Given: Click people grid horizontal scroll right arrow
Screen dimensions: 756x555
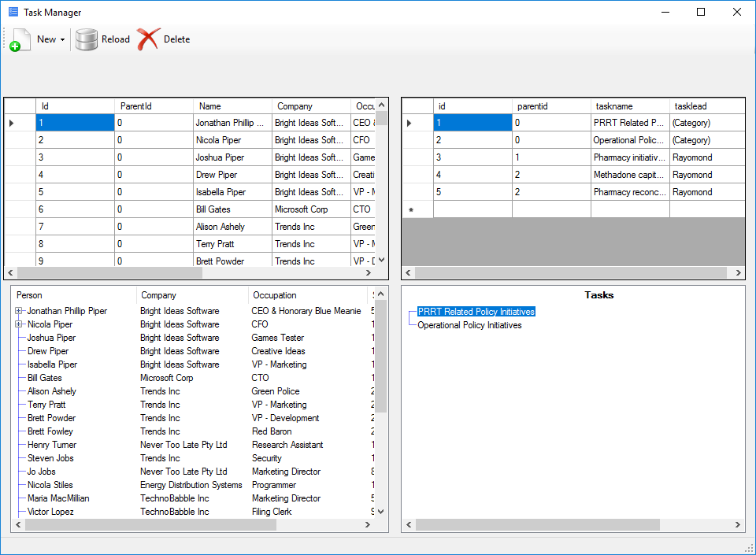Looking at the screenshot, I should pyautogui.click(x=369, y=272).
